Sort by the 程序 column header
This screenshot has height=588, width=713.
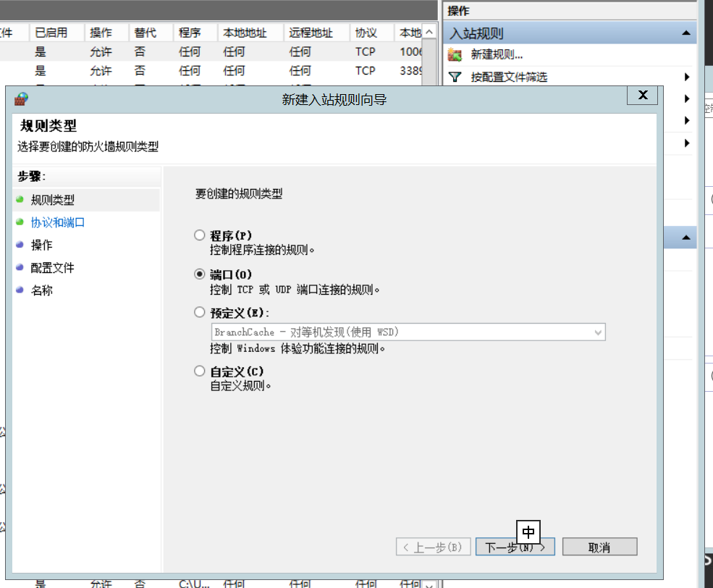coord(195,33)
